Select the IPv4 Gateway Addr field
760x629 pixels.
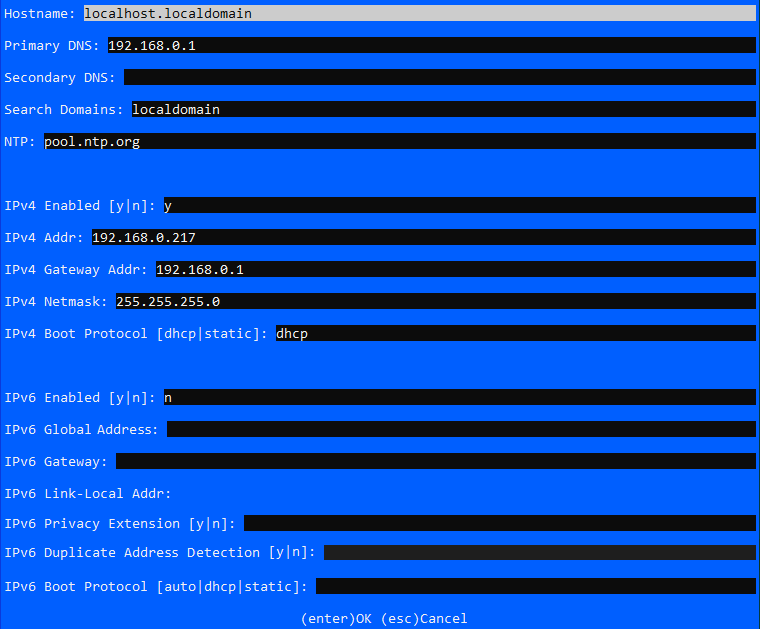(x=454, y=269)
